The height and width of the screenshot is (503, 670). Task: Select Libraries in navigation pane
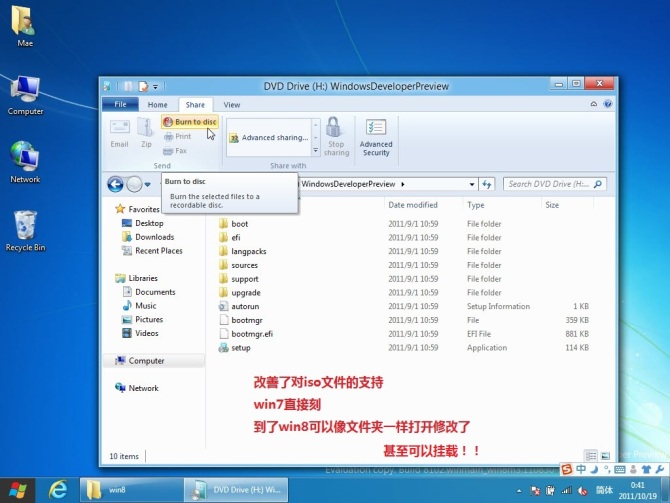[136, 278]
